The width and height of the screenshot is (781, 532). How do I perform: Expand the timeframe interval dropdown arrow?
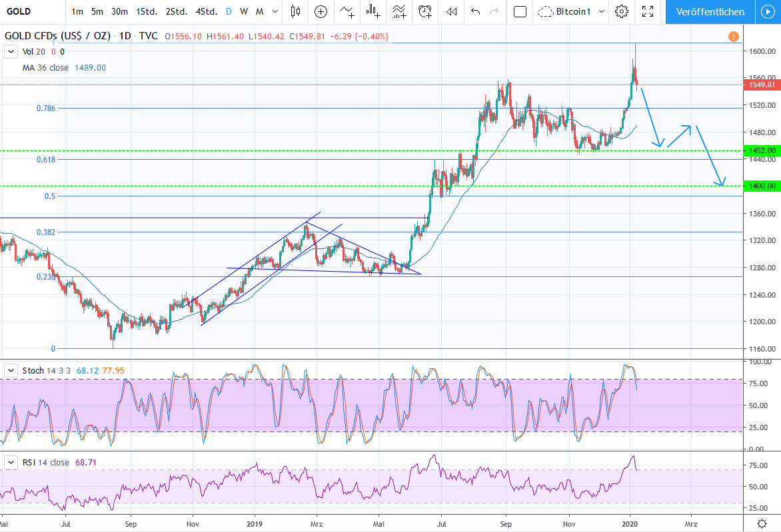[x=275, y=11]
